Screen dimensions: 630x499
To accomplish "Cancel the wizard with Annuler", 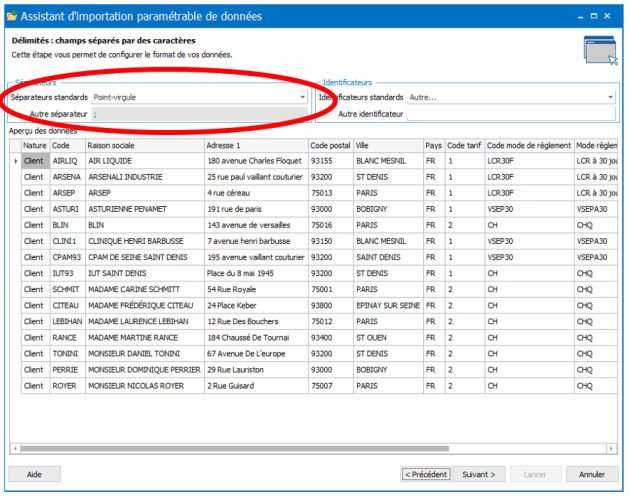I will point(592,474).
